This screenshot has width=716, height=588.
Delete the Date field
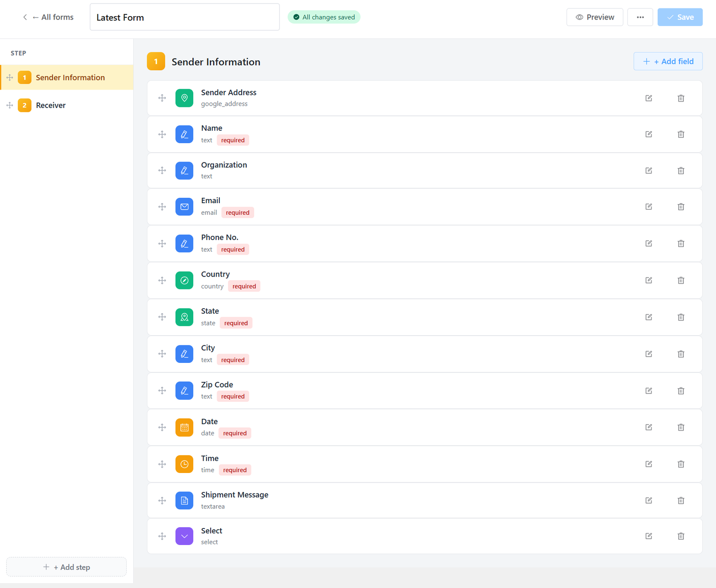[681, 427]
